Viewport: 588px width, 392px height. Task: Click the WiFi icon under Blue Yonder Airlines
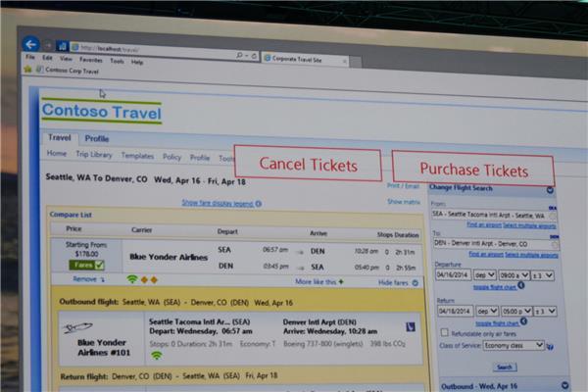[x=132, y=279]
